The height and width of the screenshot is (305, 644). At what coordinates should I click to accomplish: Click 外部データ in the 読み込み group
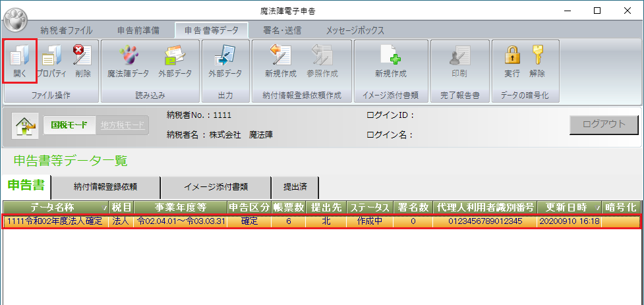click(175, 61)
